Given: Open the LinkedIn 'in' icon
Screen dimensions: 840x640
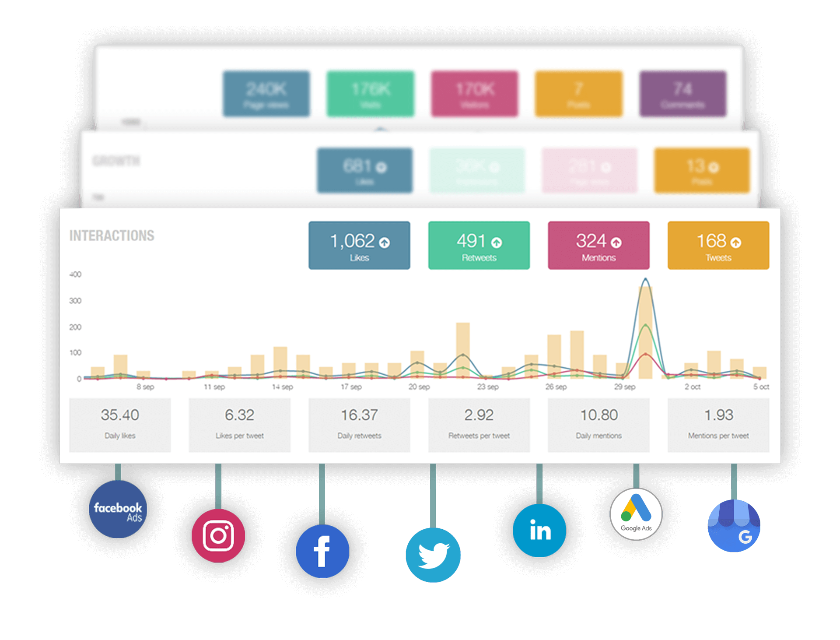Looking at the screenshot, I should pos(539,531).
